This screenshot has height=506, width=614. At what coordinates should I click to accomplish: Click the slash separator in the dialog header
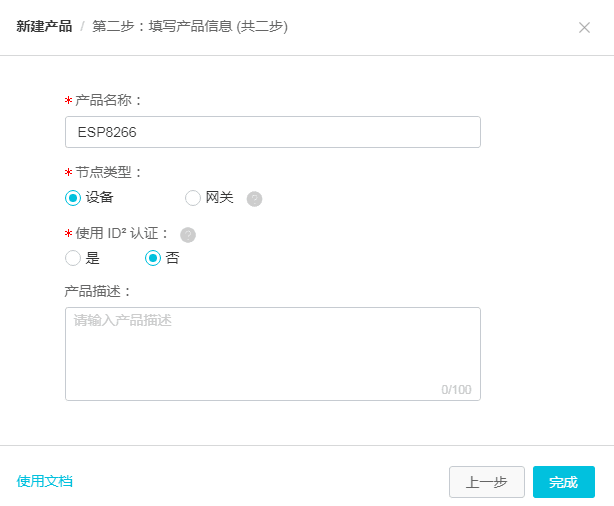[82, 26]
